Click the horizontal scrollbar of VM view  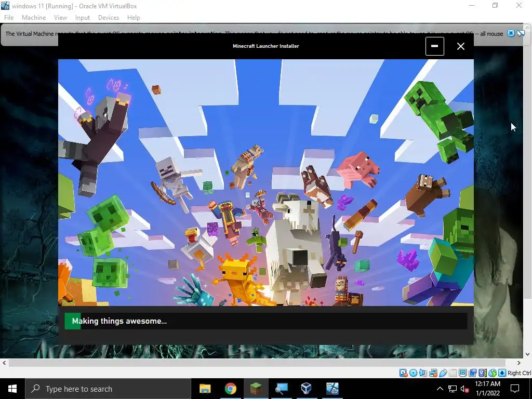(257, 363)
